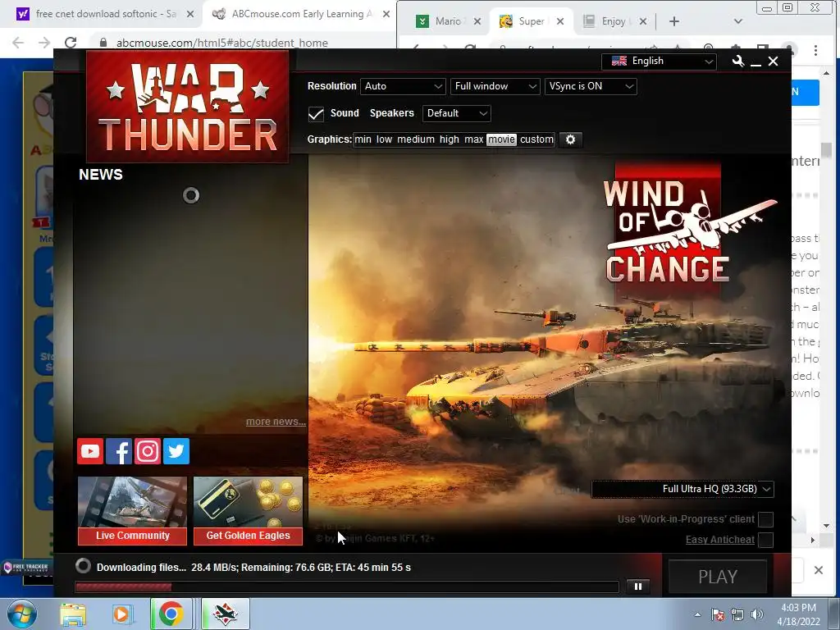The height and width of the screenshot is (630, 840).
Task: Select movie graphics preset
Action: pyautogui.click(x=501, y=139)
